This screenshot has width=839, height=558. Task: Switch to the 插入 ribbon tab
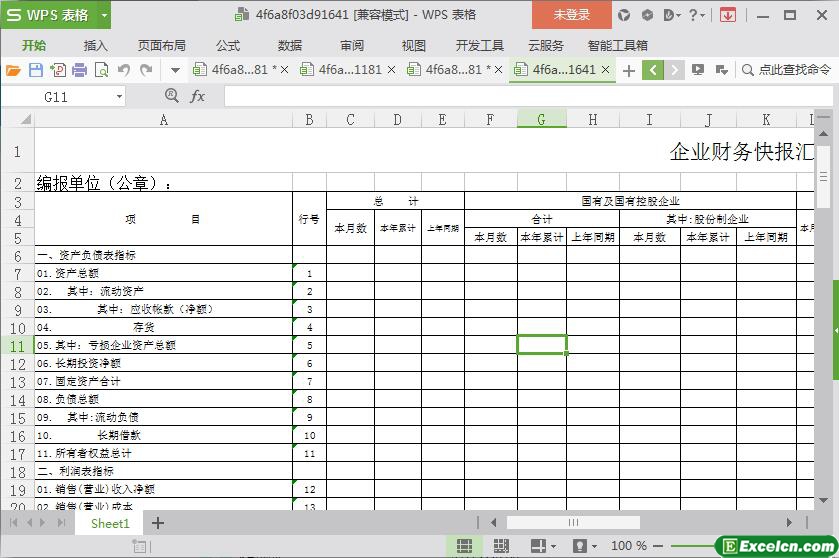click(95, 45)
